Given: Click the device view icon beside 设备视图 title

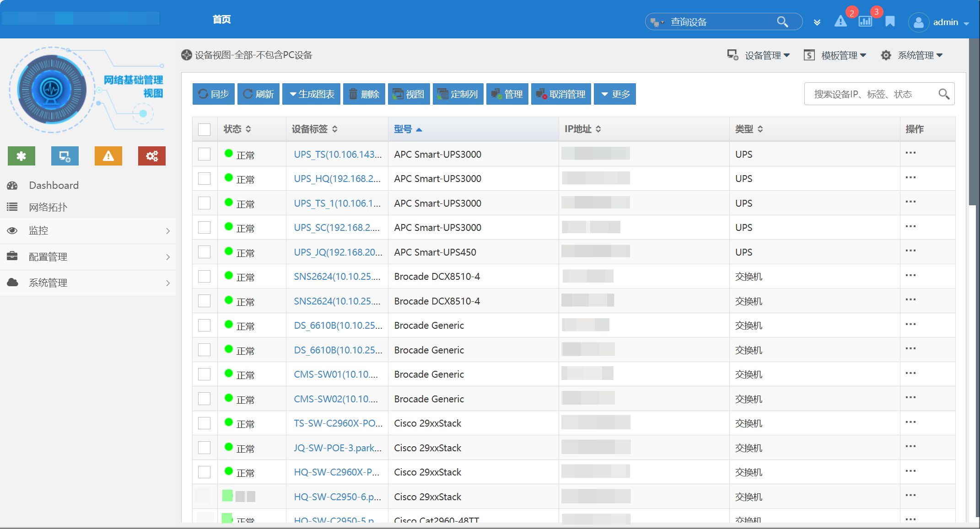Looking at the screenshot, I should tap(187, 55).
